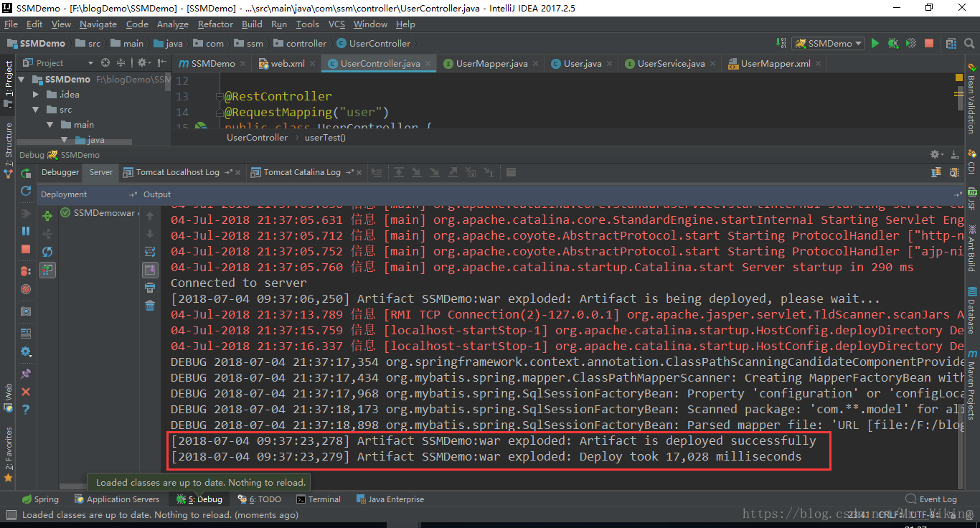
Task: Click the camera thread dump icon
Action: coord(26,311)
